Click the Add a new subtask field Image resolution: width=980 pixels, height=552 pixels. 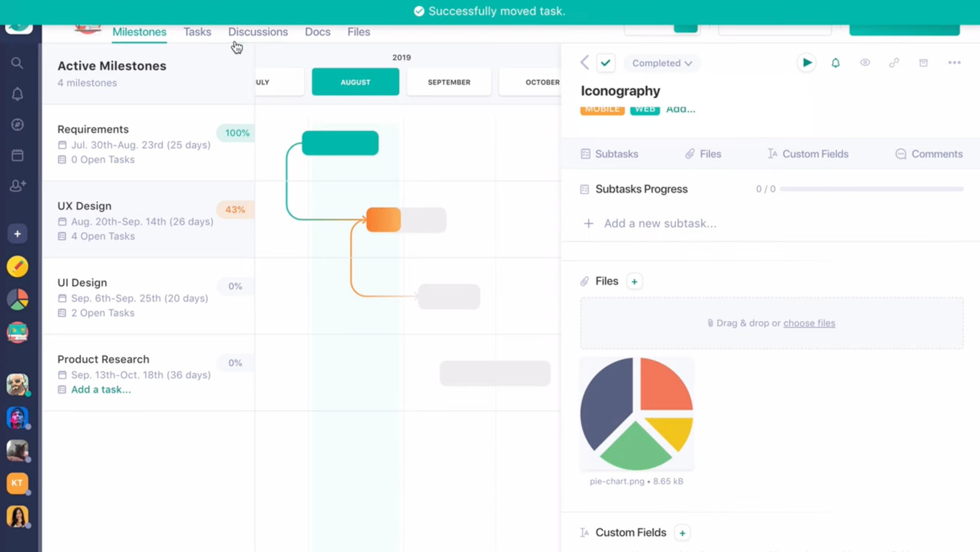(659, 223)
